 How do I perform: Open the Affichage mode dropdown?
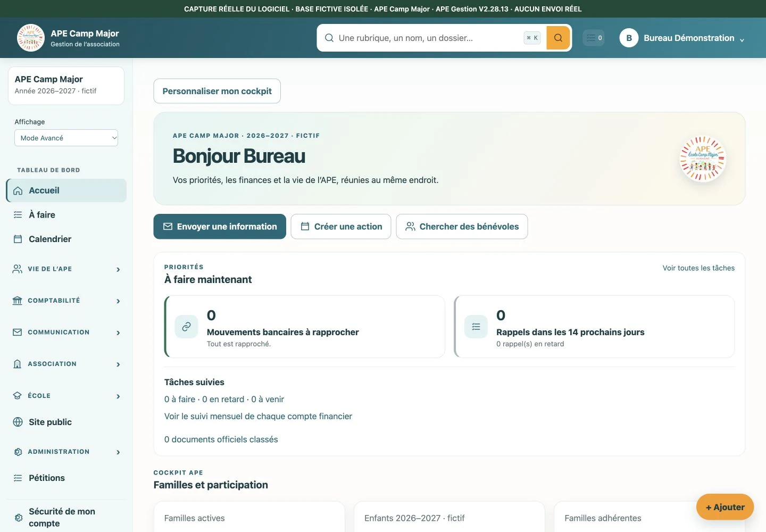[x=66, y=138]
